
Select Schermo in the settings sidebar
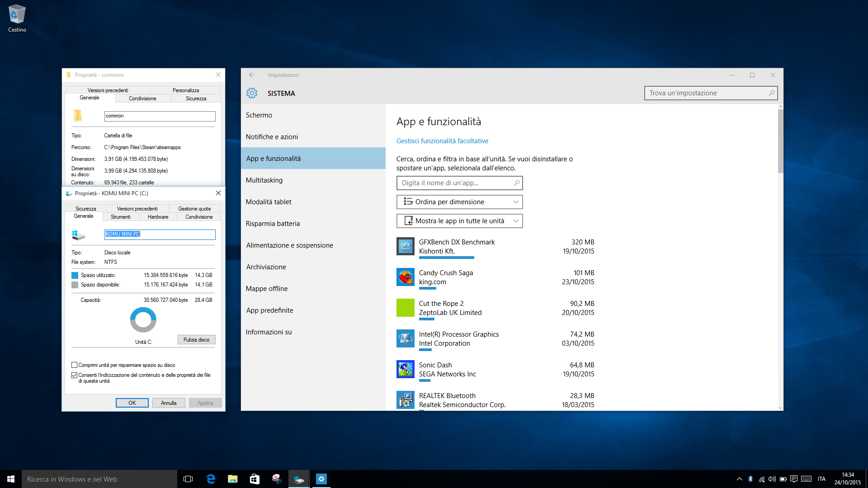[x=313, y=115]
